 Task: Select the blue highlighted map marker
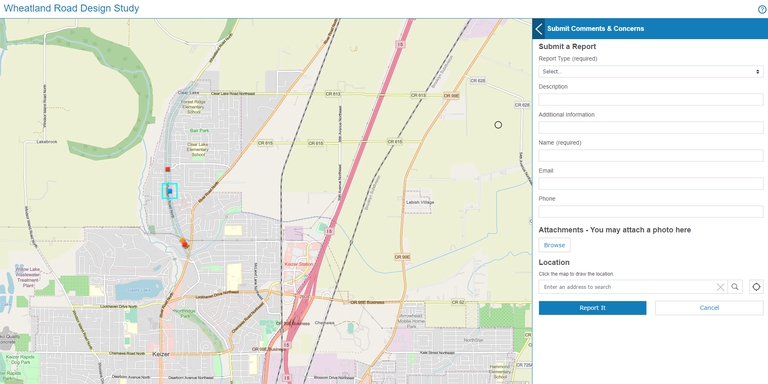[x=169, y=191]
